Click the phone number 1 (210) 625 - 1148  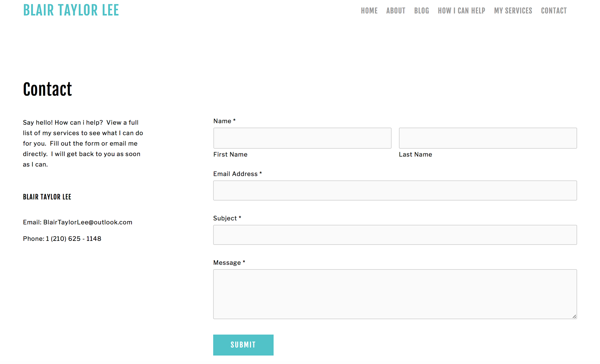coord(73,239)
